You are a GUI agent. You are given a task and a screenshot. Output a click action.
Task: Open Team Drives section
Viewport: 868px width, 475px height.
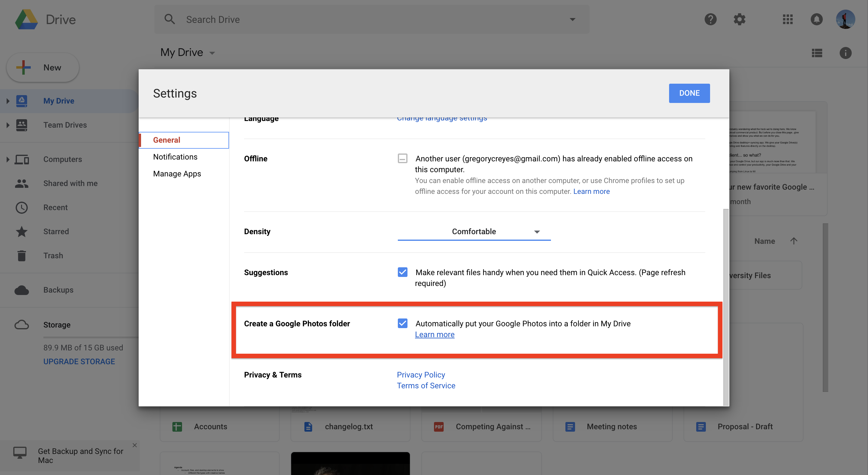(x=65, y=125)
